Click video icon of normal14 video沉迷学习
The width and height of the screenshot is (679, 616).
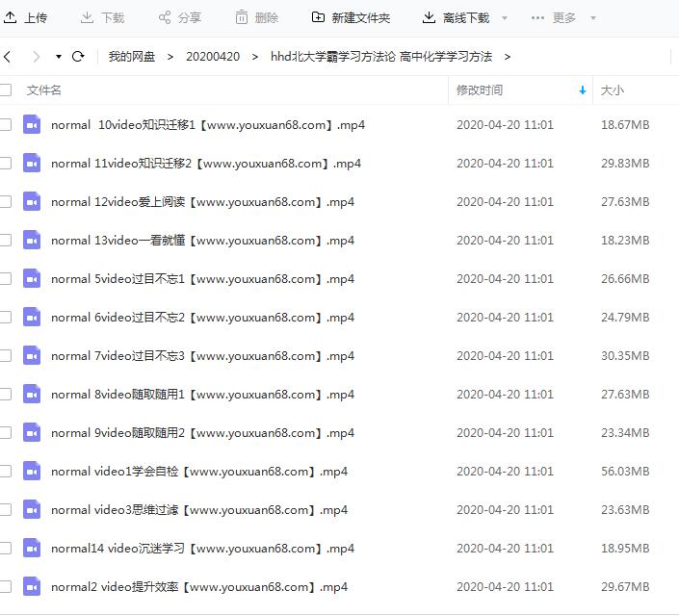(x=32, y=548)
